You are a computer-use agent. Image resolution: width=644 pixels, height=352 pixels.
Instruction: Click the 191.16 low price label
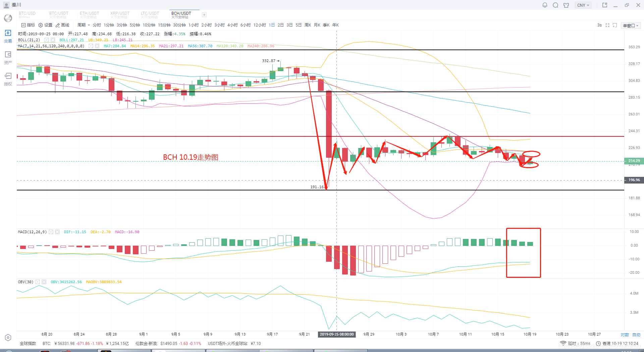(x=317, y=187)
